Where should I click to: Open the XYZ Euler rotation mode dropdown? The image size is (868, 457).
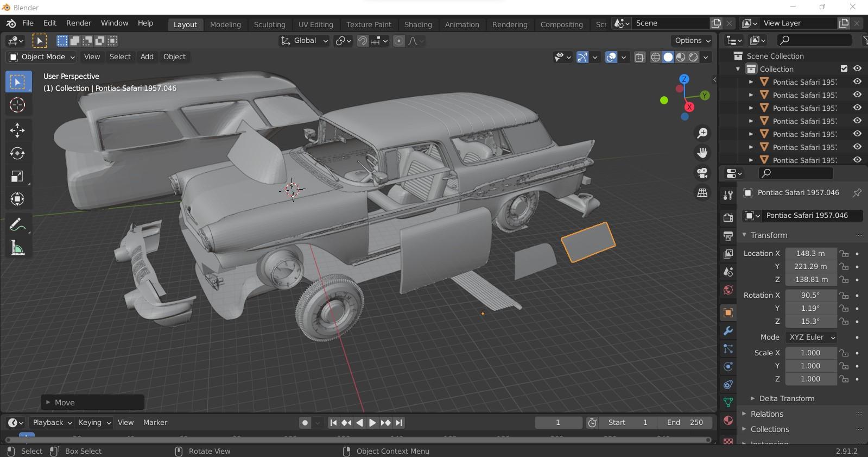[x=811, y=337]
